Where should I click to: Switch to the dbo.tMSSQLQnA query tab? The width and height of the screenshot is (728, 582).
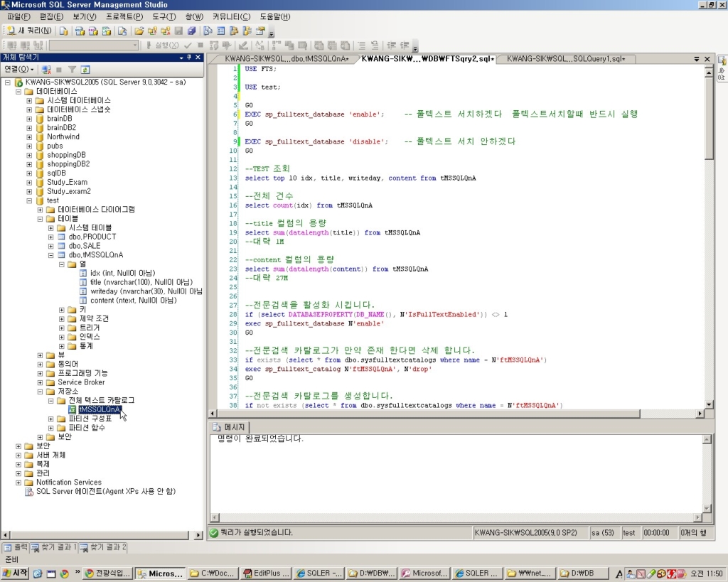[286, 59]
